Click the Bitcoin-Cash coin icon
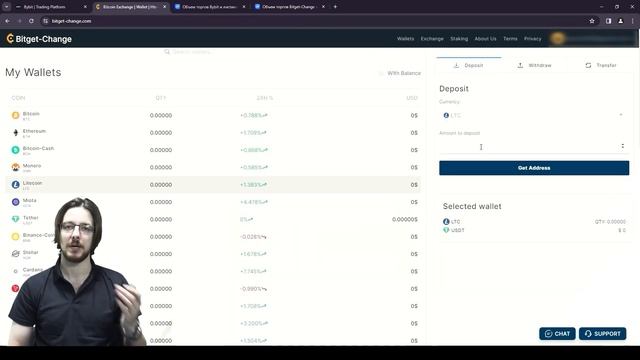 (x=16, y=150)
